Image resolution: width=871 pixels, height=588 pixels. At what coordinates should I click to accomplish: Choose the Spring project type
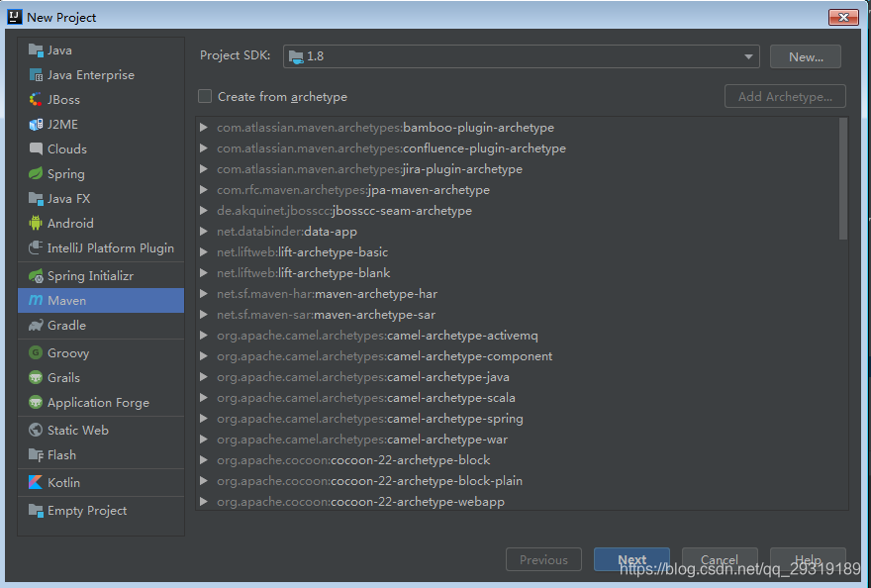[x=59, y=173]
